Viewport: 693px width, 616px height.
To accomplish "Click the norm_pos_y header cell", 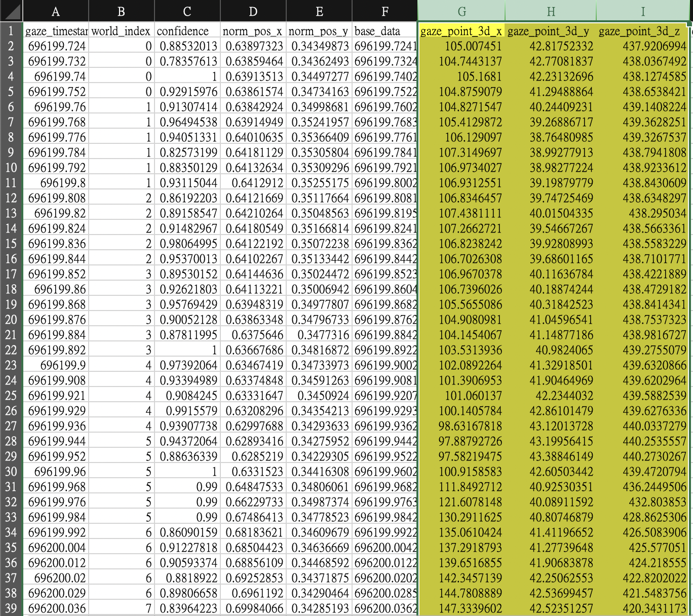I will coord(319,31).
